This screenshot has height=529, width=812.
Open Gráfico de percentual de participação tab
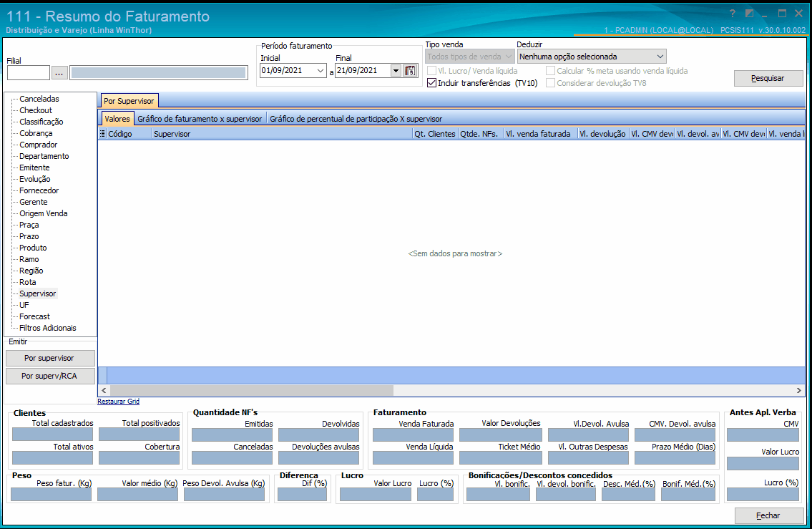(356, 119)
